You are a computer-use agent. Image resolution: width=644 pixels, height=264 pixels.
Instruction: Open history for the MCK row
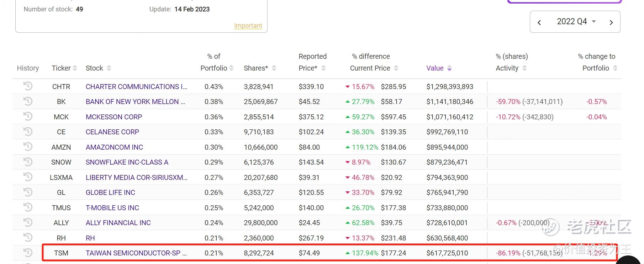[28, 117]
